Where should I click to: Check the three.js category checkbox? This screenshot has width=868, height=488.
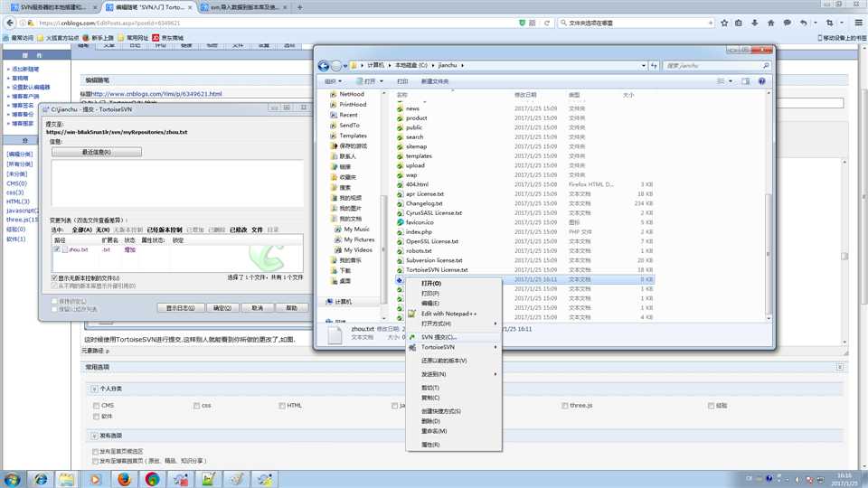(564, 406)
